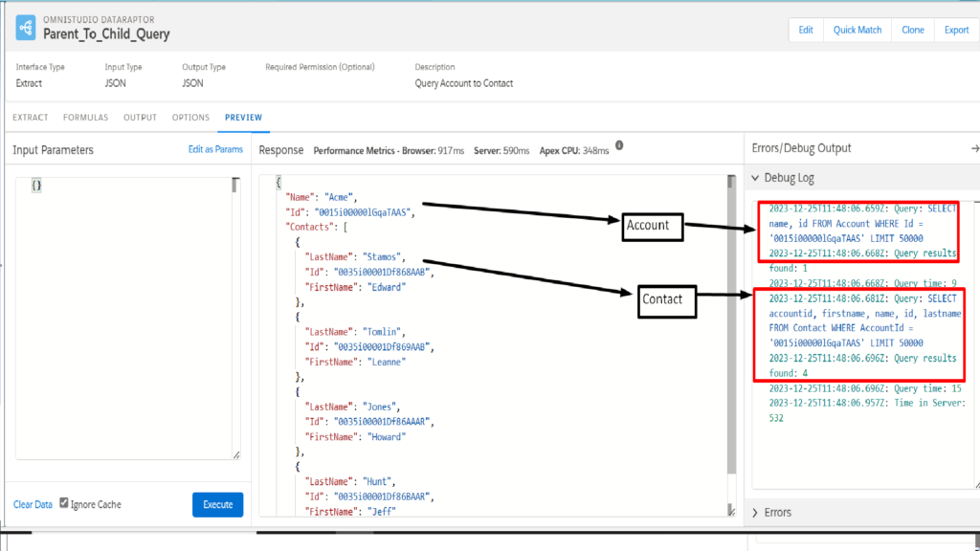Click the Account Id value 0015i00000lGqaTAAS
The width and height of the screenshot is (980, 551).
click(x=363, y=212)
